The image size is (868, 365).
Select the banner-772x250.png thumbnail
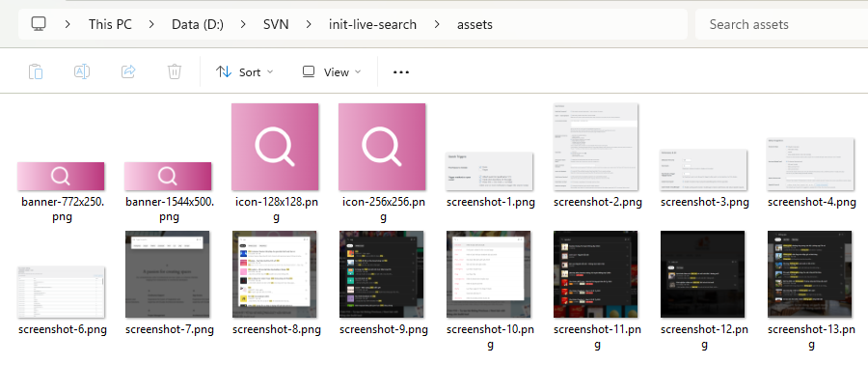(x=61, y=176)
